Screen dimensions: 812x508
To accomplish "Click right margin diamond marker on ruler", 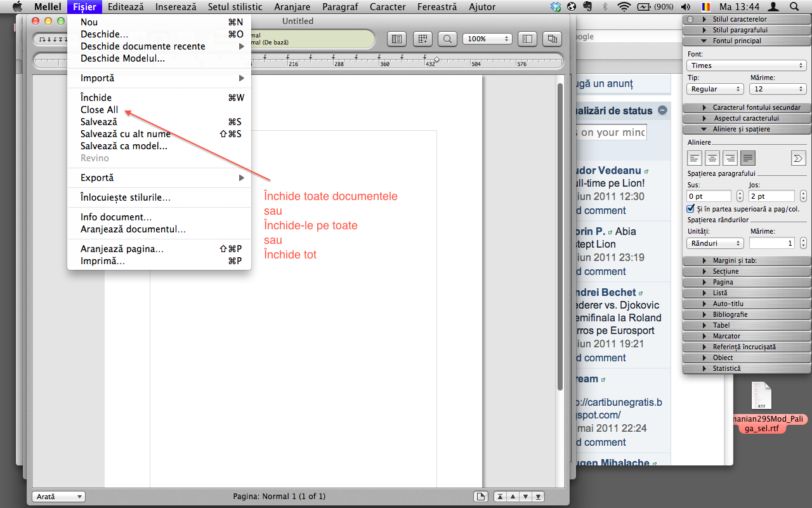I will pyautogui.click(x=436, y=60).
